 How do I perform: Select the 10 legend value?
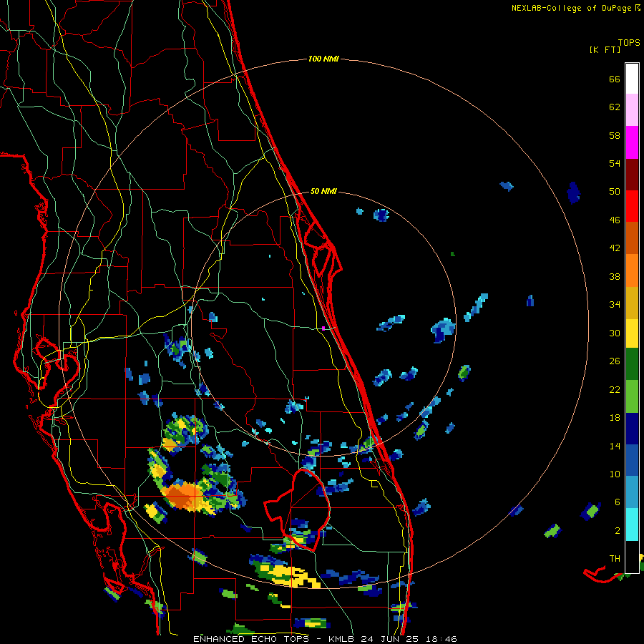tap(615, 474)
